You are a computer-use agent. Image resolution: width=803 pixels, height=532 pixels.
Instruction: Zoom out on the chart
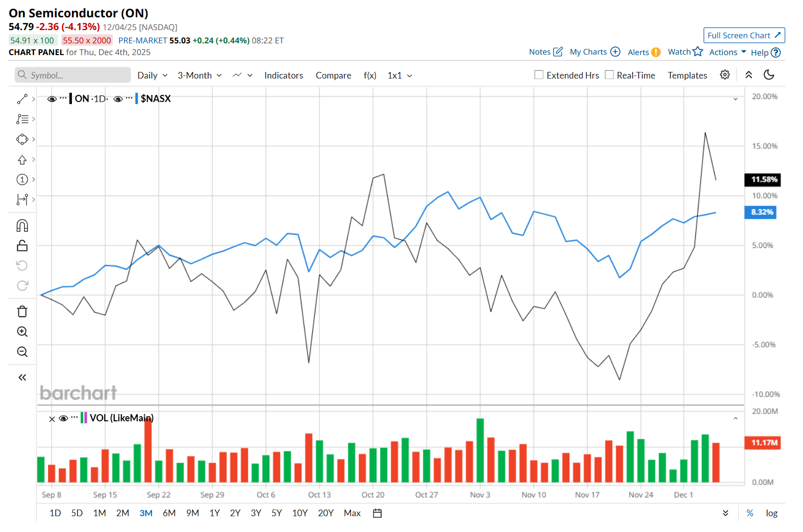pos(22,351)
